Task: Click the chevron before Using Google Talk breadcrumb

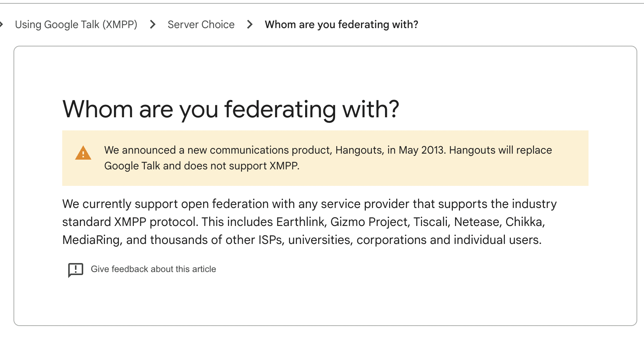Action: (1, 25)
